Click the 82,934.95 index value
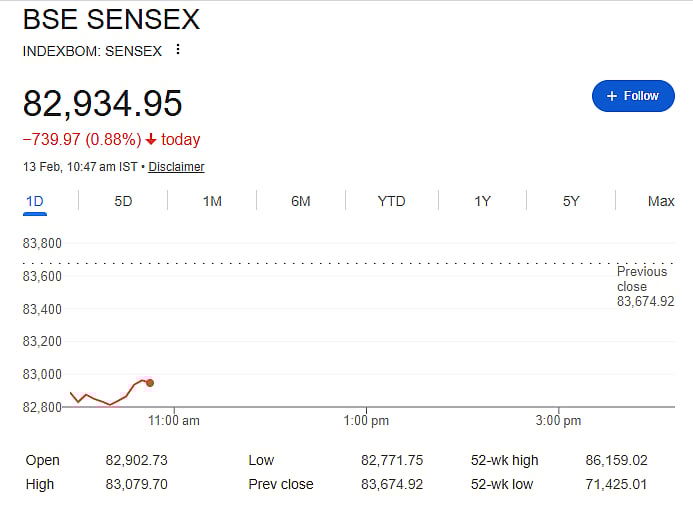This screenshot has width=693, height=511. [102, 104]
